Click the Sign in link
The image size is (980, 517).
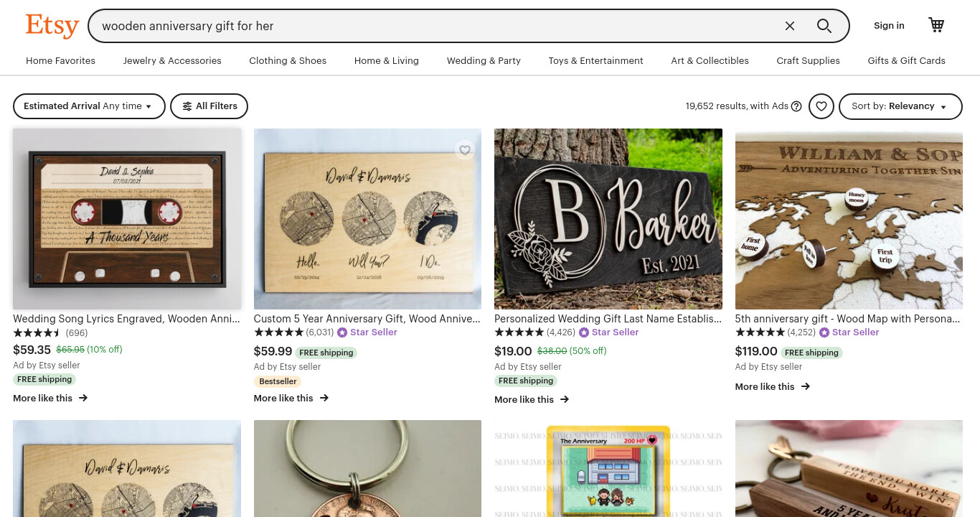(889, 26)
